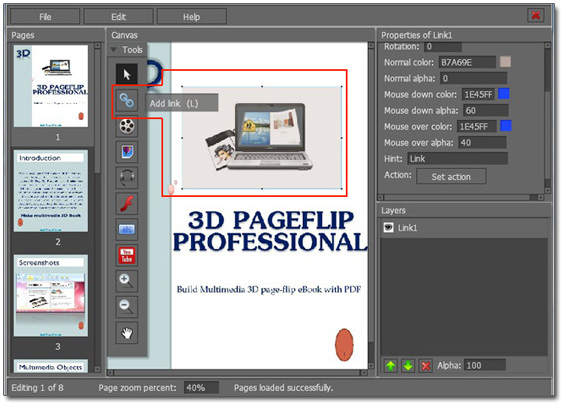Select page 2 Introduction thumbnail

[x=51, y=191]
